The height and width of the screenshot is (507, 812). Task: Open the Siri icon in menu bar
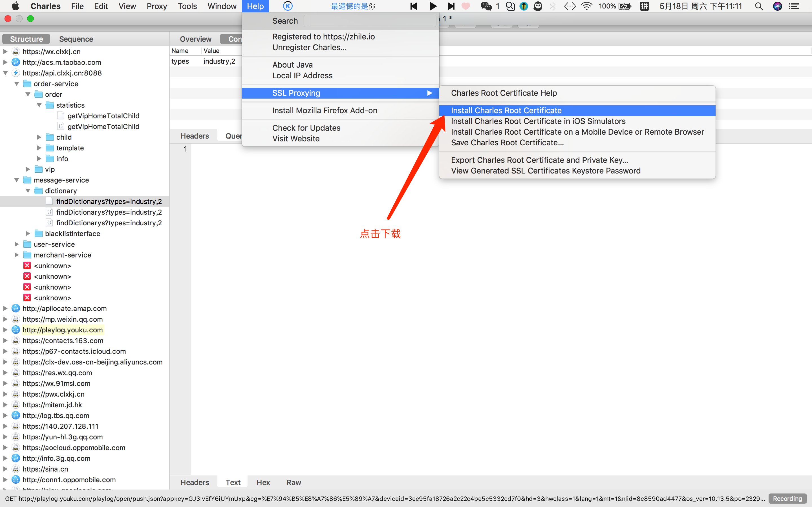coord(777,6)
